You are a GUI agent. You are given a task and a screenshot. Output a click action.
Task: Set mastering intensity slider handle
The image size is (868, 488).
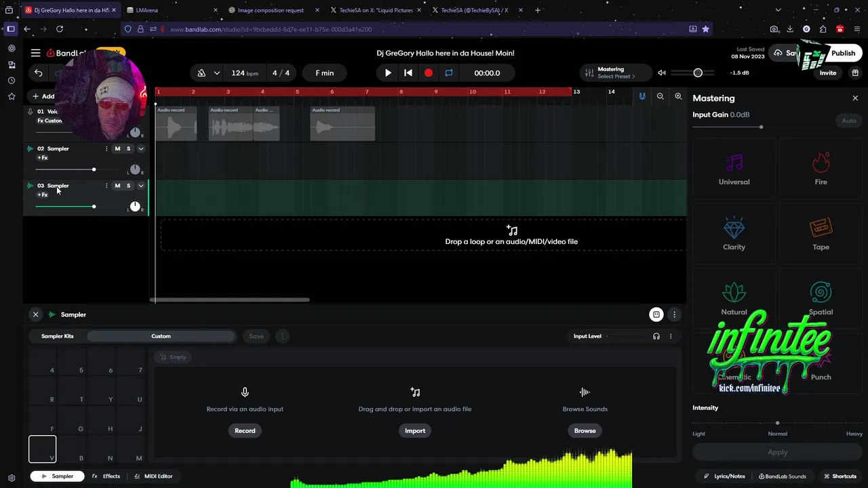777,423
